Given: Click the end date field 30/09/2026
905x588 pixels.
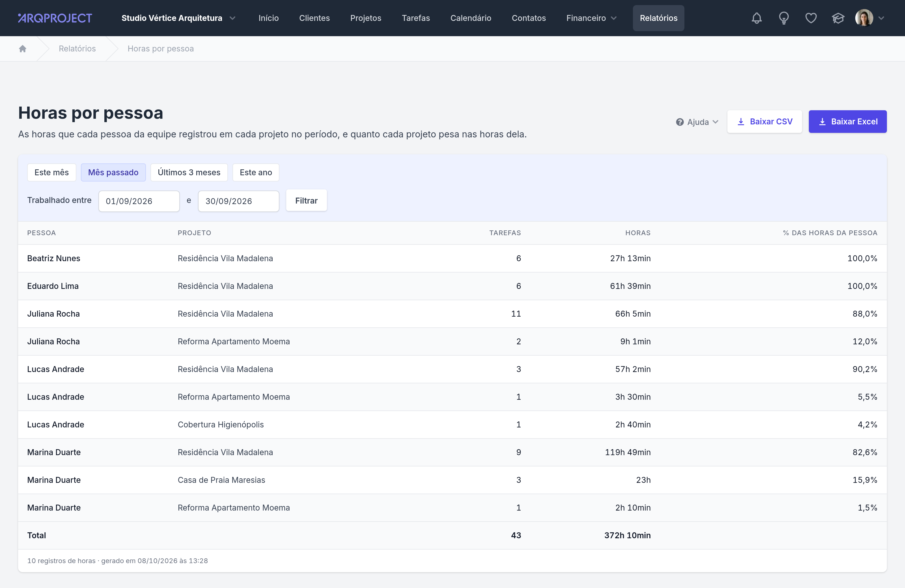Looking at the screenshot, I should tap(238, 201).
